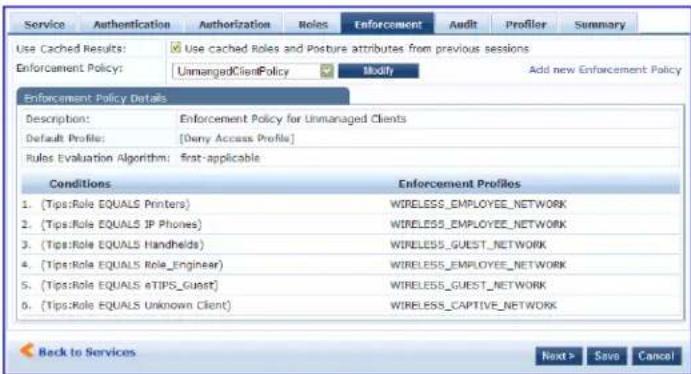Viewport: 691px width, 374px height.
Task: Open the Roles tab
Action: [313, 25]
